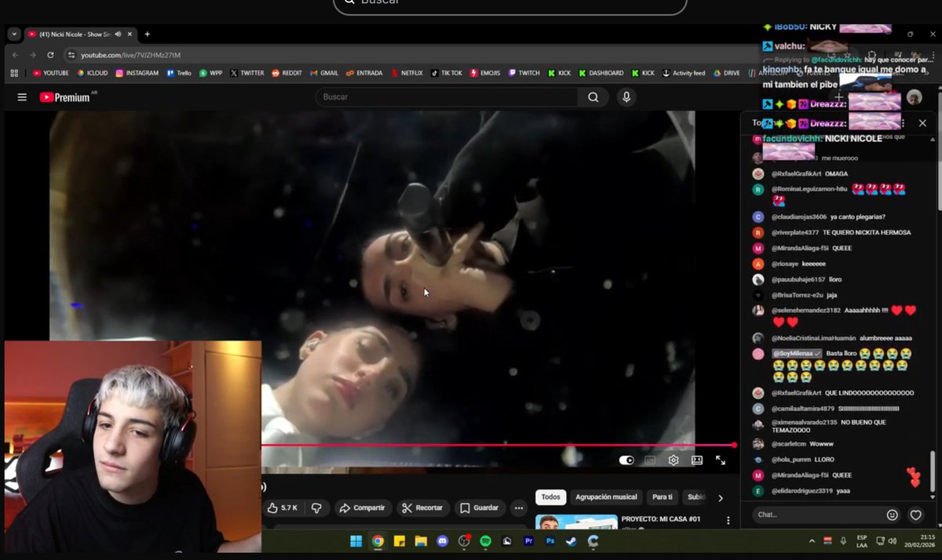Screen dimensions: 942x560
Task: Click the Compartir share button
Action: click(362, 508)
